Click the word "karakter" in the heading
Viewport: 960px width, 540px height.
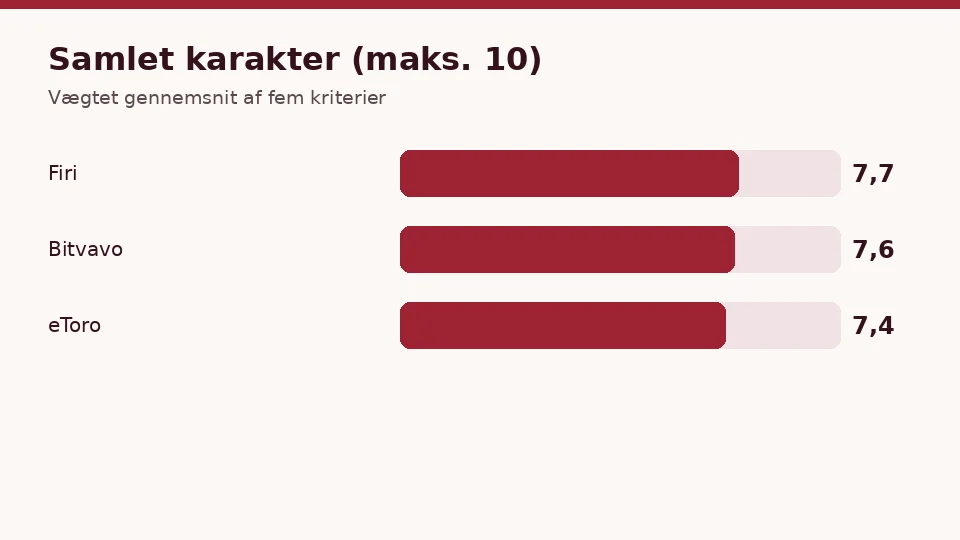pos(263,59)
